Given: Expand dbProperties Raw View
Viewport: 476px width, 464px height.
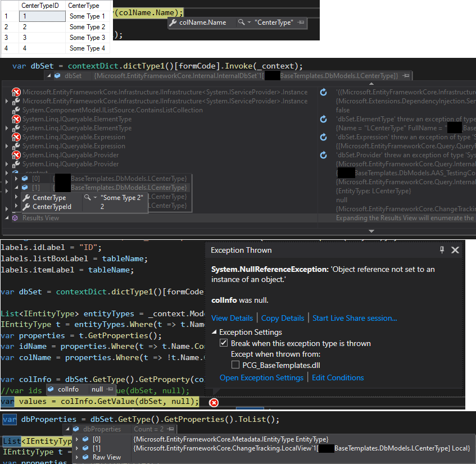Looking at the screenshot, I should point(77,457).
